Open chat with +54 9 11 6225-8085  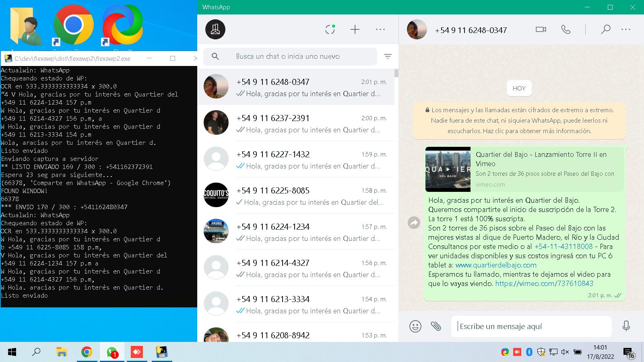296,195
